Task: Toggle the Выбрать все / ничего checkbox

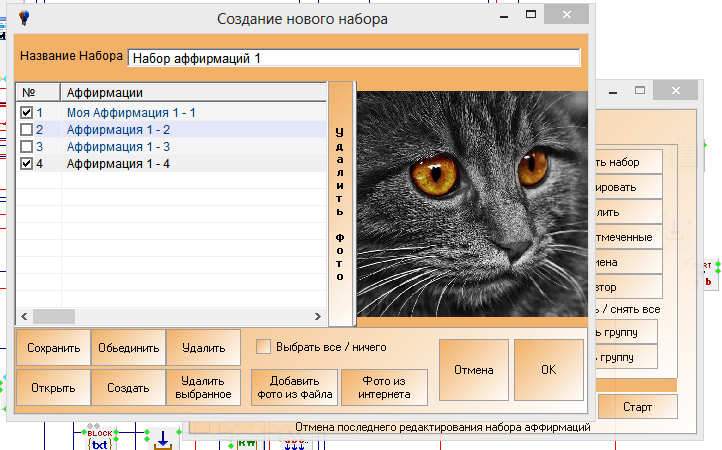Action: (264, 347)
